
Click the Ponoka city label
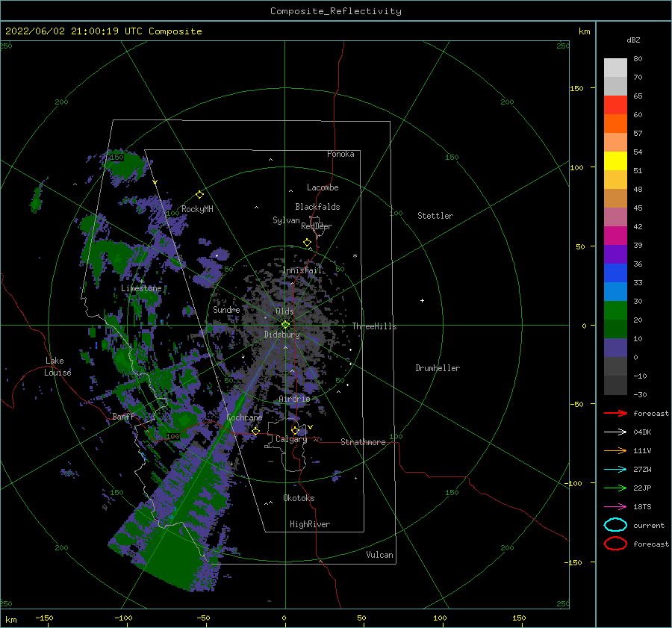coord(340,154)
